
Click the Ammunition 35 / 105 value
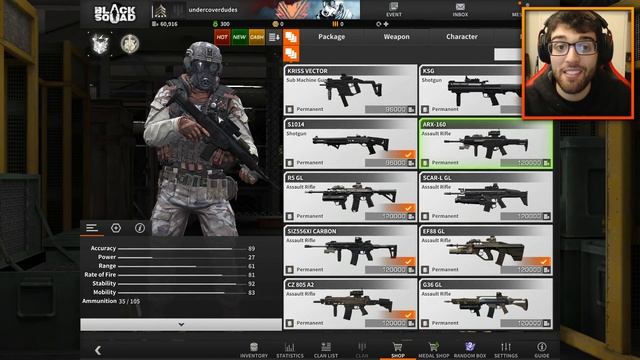click(x=129, y=301)
